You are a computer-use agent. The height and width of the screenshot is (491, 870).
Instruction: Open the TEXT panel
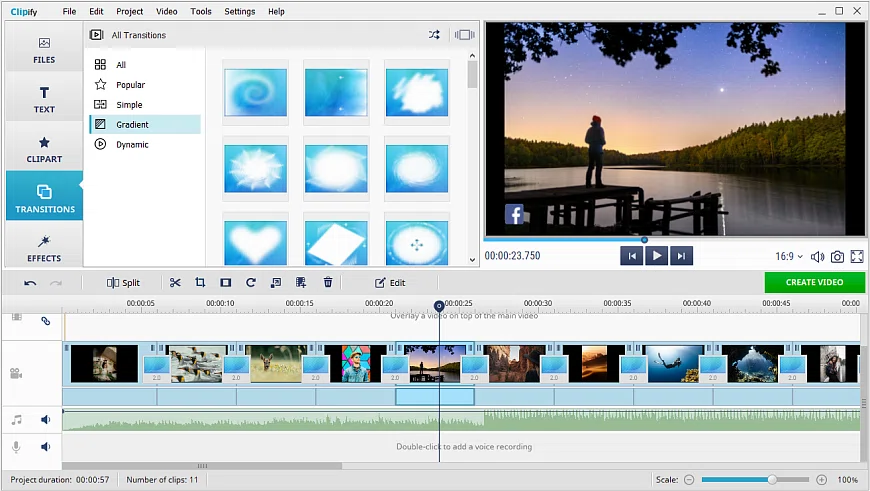pyautogui.click(x=44, y=100)
